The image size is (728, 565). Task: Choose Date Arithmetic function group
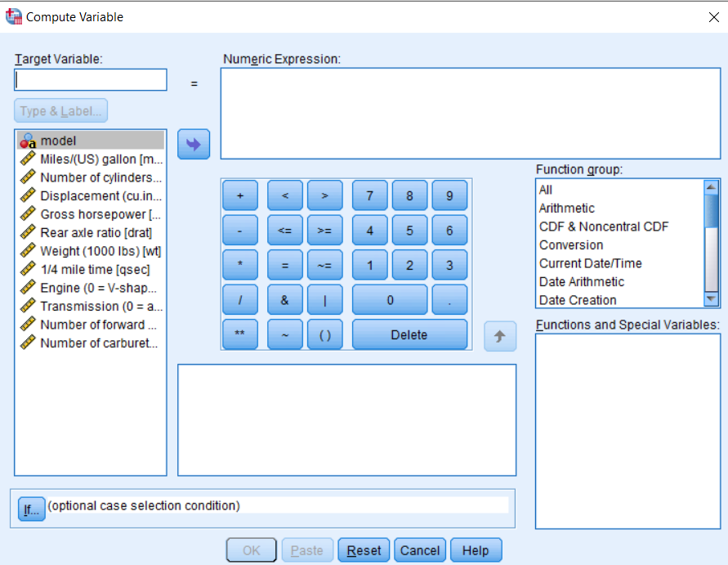[620, 281]
